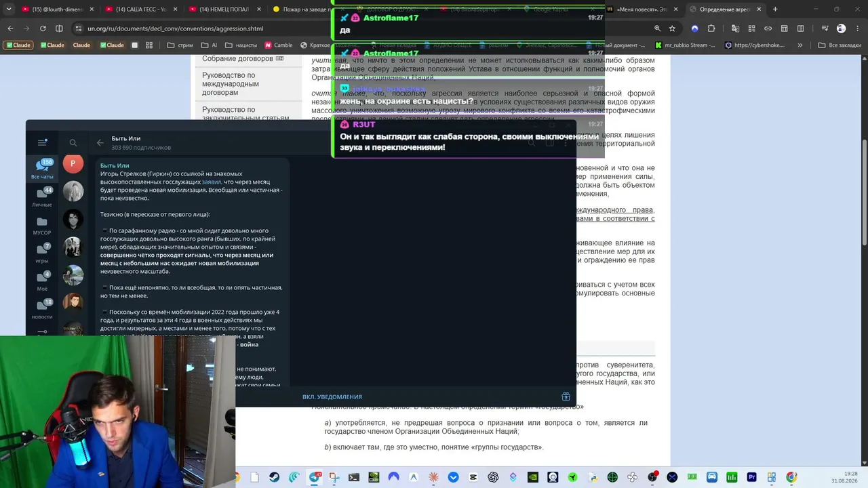Open the стрим bookmark folder
Image resolution: width=868 pixels, height=488 pixels.
[180, 45]
